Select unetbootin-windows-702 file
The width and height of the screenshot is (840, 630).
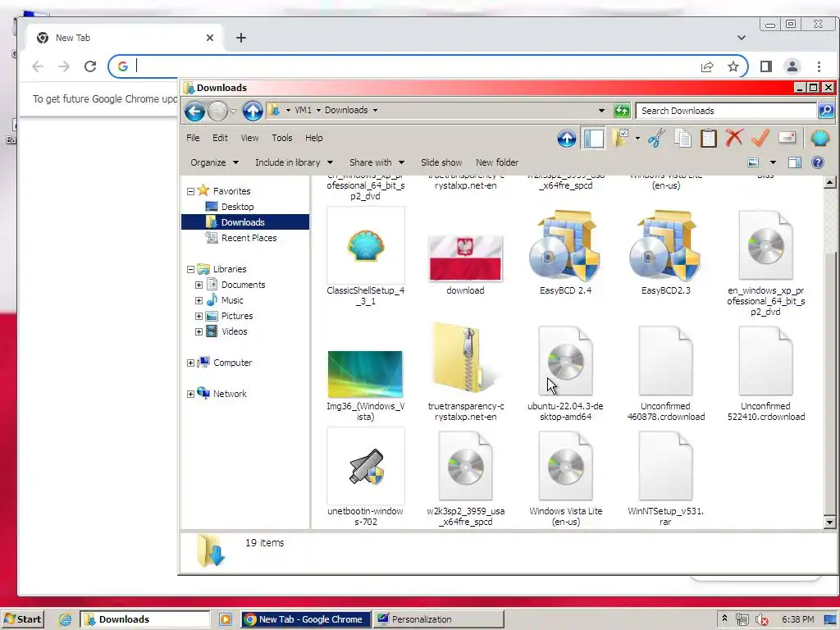point(365,477)
